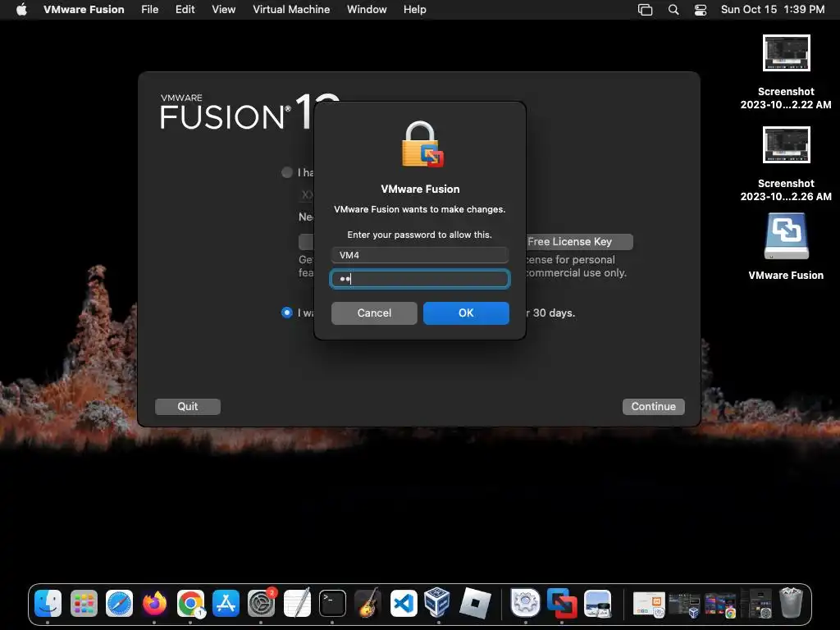The width and height of the screenshot is (840, 630).
Task: Open Launchpad in the dock
Action: click(x=84, y=604)
